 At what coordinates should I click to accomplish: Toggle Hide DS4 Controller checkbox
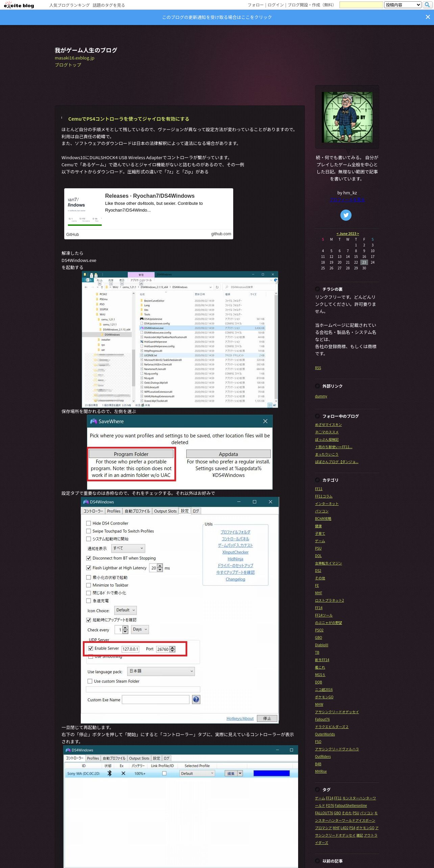89,523
